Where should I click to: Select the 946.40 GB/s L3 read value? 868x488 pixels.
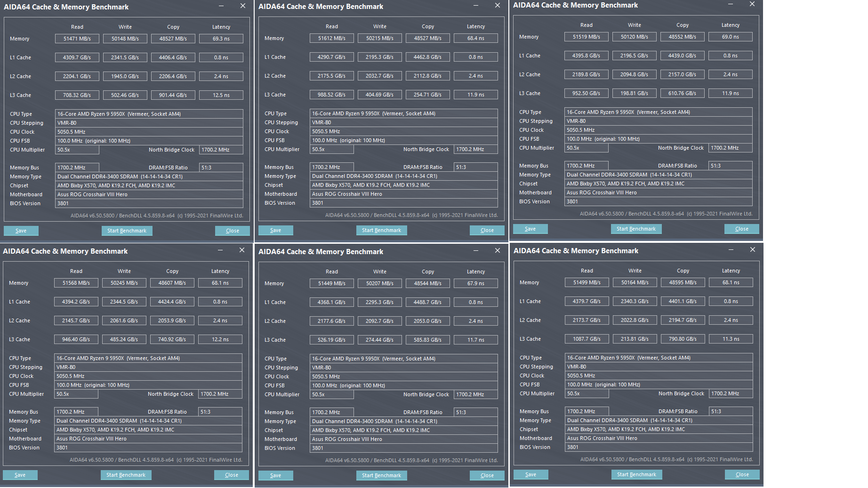(76, 339)
